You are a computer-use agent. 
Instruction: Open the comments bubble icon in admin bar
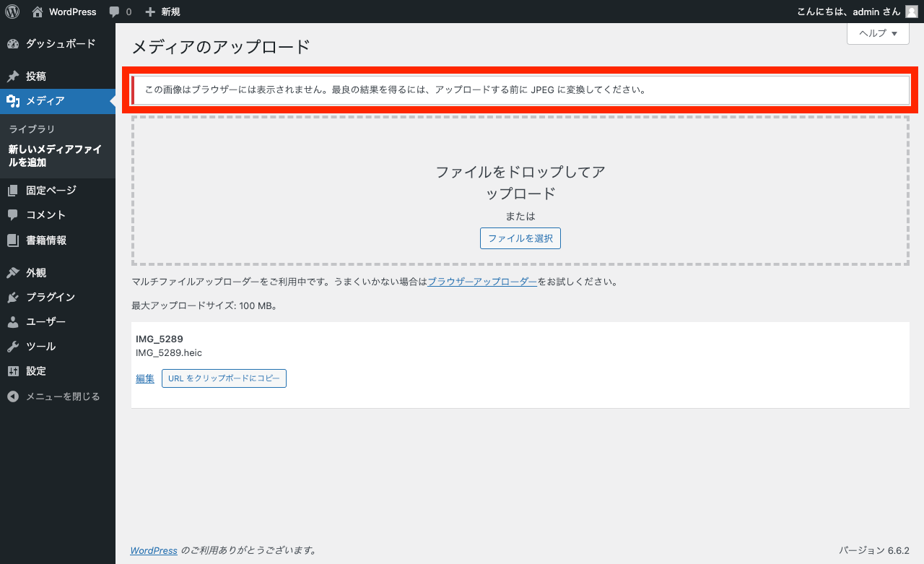(x=115, y=12)
